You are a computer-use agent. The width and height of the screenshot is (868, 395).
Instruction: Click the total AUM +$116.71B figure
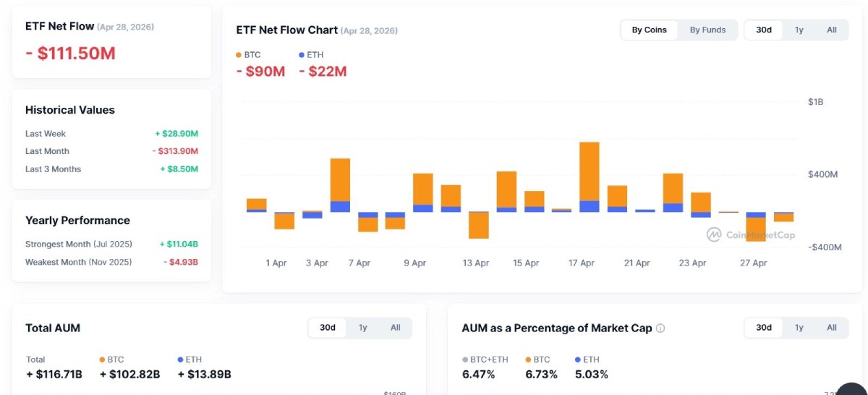pyautogui.click(x=54, y=374)
